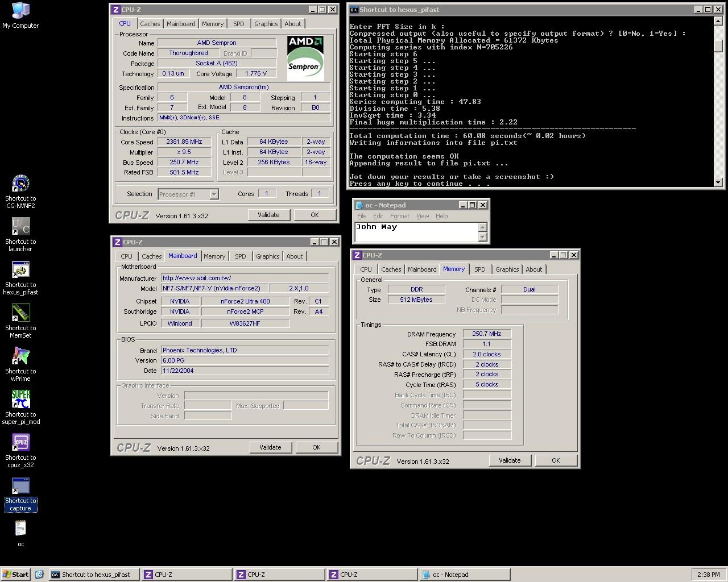Open Notepad Format menu
The image size is (728, 582).
coord(400,216)
